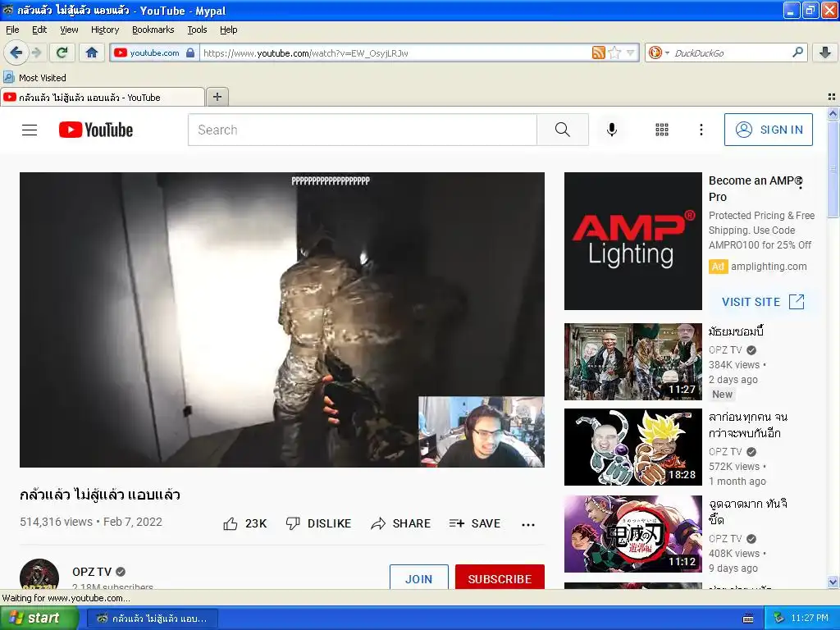Click the Mypal taskbar window button

[x=152, y=619]
